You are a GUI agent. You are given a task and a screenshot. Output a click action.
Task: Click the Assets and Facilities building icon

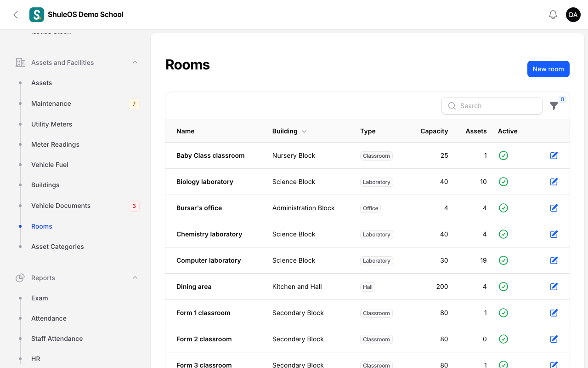[x=20, y=63]
